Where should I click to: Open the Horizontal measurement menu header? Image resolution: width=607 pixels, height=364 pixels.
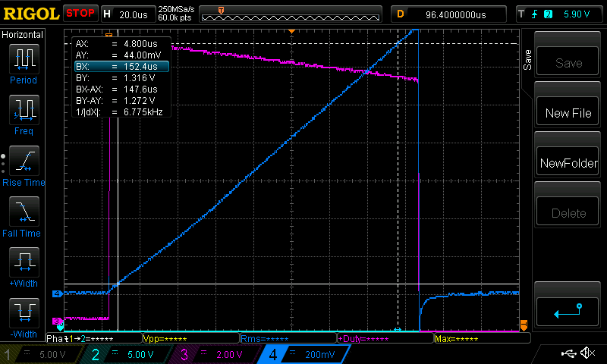[x=23, y=35]
